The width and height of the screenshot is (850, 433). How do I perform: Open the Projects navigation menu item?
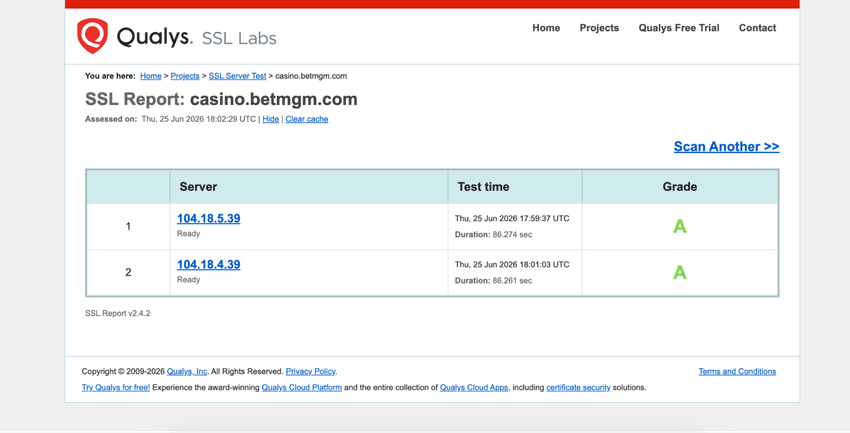coord(599,28)
